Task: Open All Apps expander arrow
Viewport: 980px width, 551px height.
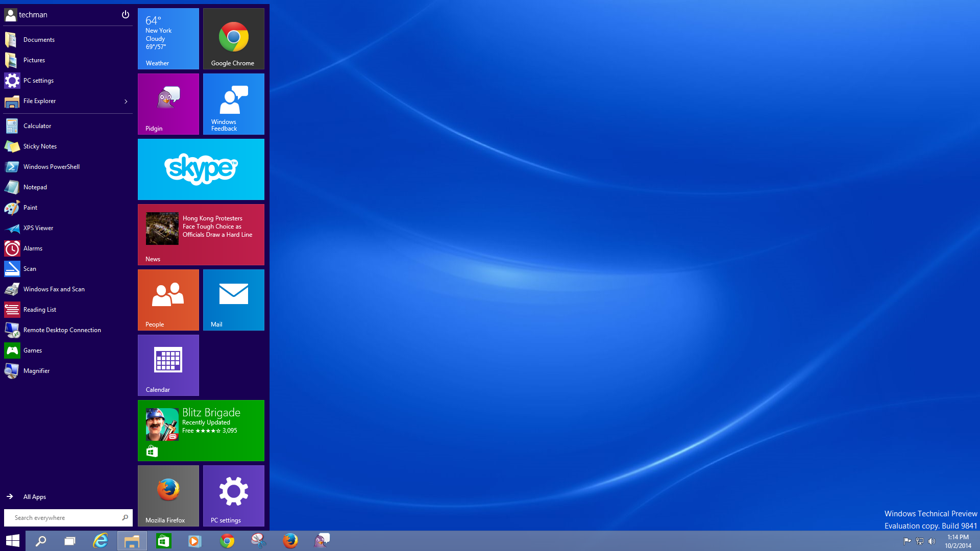Action: (x=9, y=496)
